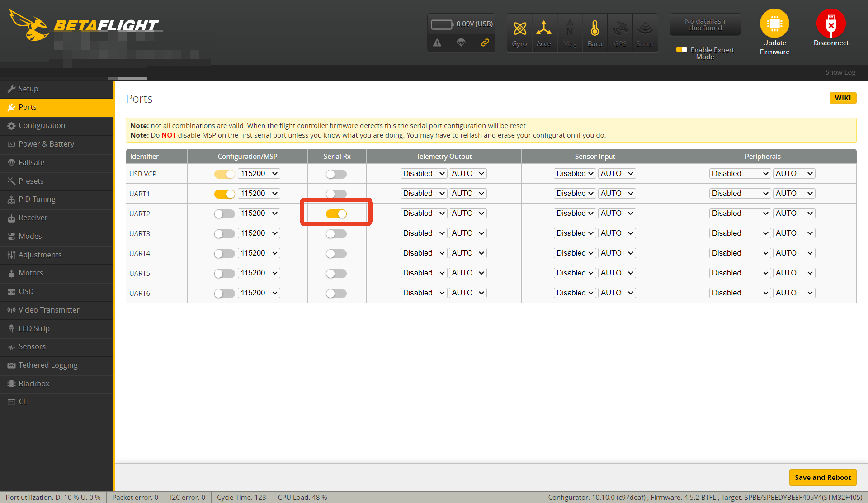Screen dimensions: 868x503
Task: Open the WIKI link button
Action: tap(842, 98)
